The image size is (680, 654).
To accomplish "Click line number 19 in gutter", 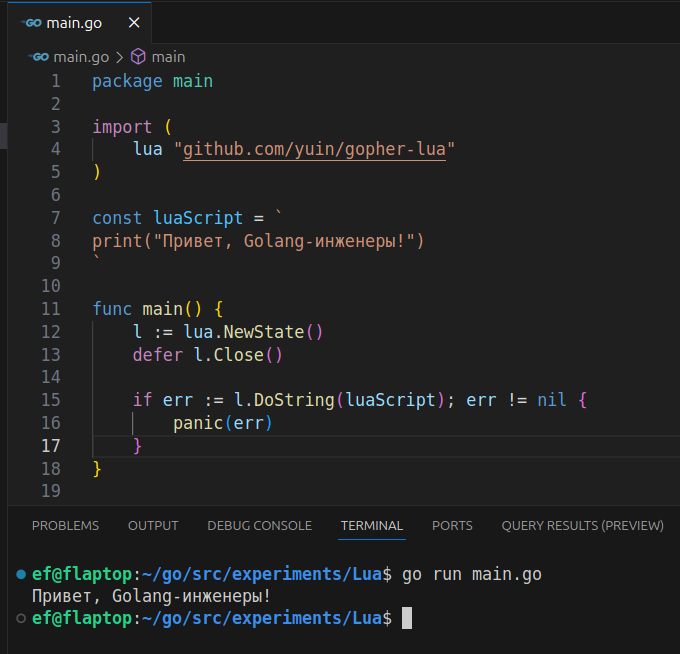I will tap(51, 491).
